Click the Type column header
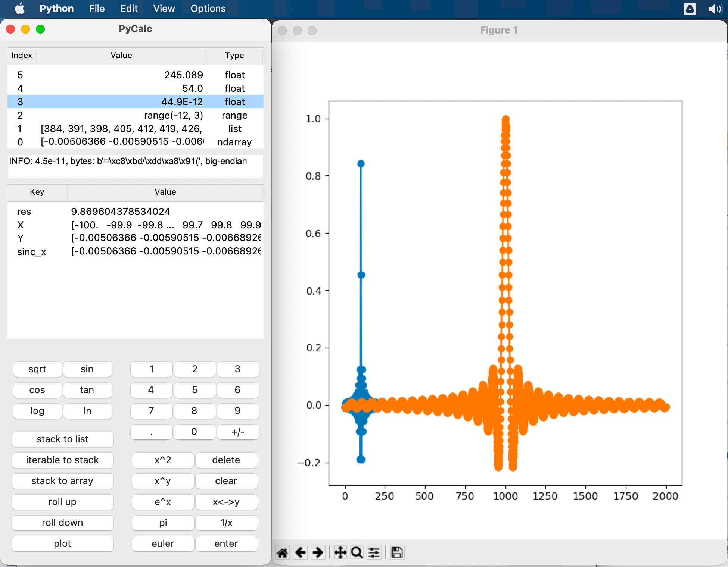The image size is (728, 567). coord(234,56)
